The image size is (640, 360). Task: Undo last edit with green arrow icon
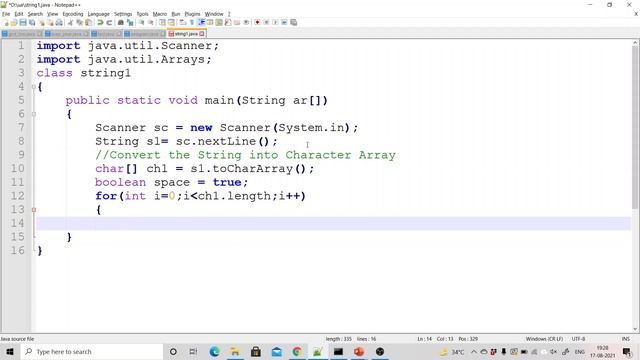(100, 22)
